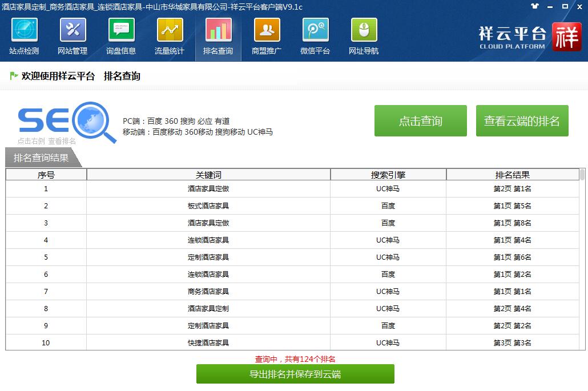This screenshot has width=588, height=391.
Task: Sort by the 关键词 column header
Action: click(x=208, y=175)
